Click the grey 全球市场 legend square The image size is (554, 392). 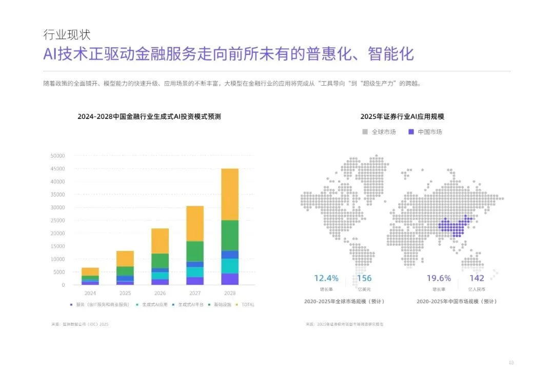click(365, 132)
